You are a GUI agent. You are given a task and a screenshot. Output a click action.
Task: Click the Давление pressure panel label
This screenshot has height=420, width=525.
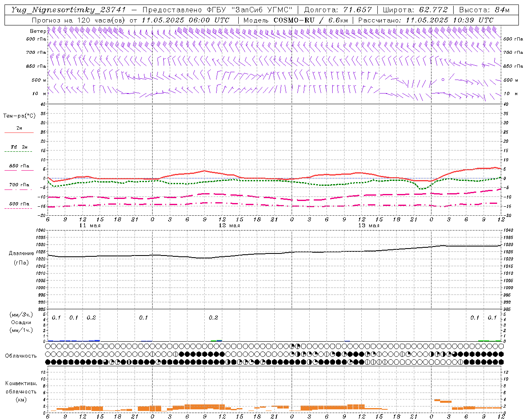point(21,253)
